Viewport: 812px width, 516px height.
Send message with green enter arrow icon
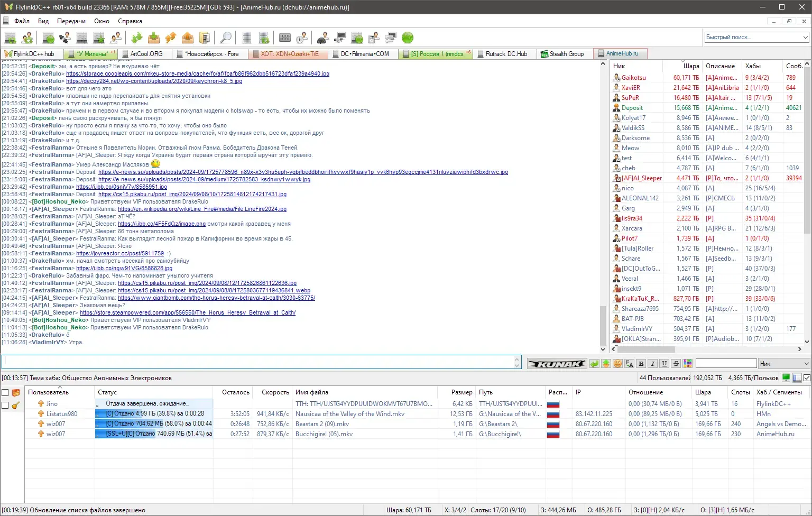click(594, 363)
